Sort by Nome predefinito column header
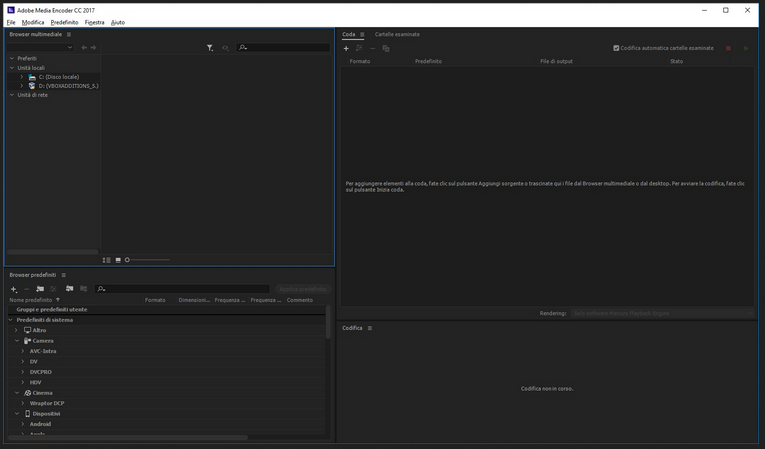Image resolution: width=765 pixels, height=449 pixels. point(31,300)
